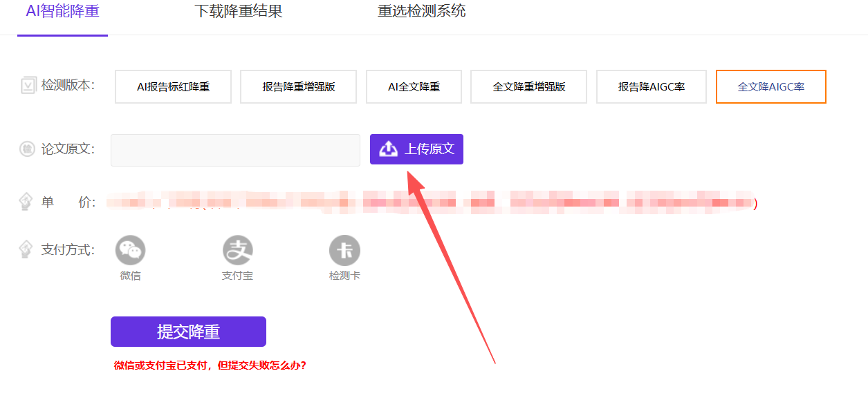Choose the 报告降重增强版 version

(298, 87)
